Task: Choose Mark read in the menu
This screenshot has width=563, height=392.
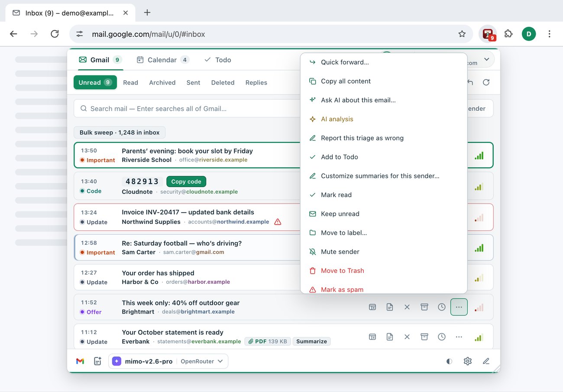Action: click(384, 195)
